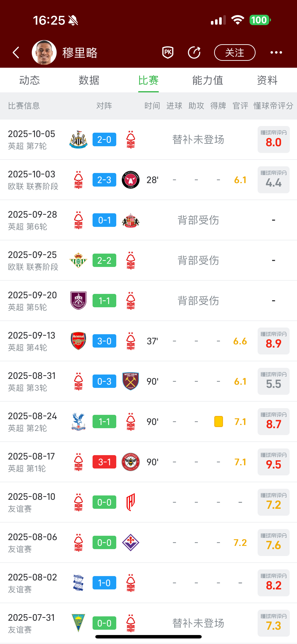This screenshot has width=297, height=644.
Task: Open the 资料 tab
Action: [x=267, y=80]
